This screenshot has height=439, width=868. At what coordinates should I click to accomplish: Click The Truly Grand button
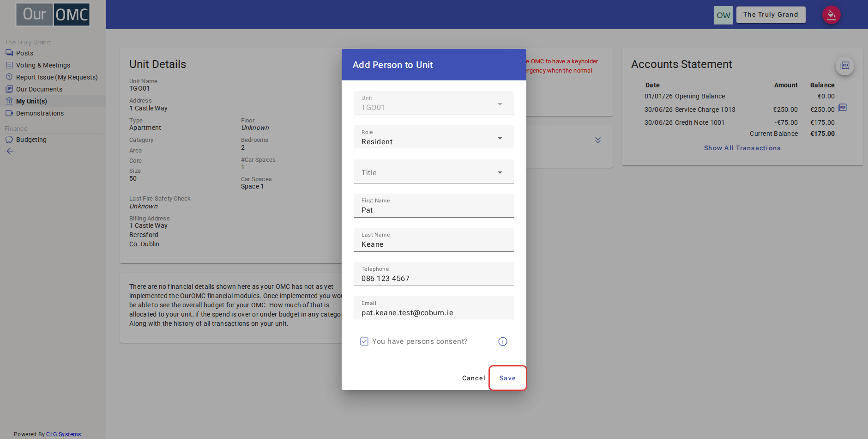tap(771, 15)
